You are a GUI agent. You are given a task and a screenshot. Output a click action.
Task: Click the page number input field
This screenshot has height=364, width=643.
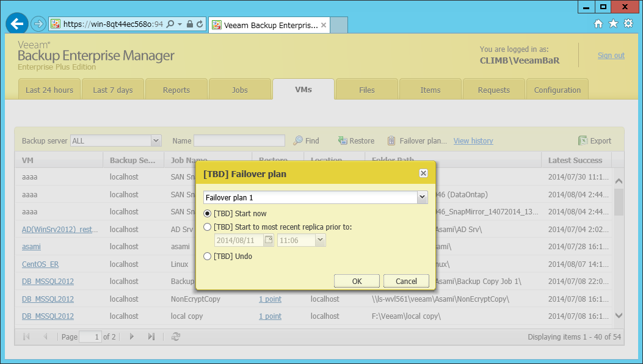[90, 337]
